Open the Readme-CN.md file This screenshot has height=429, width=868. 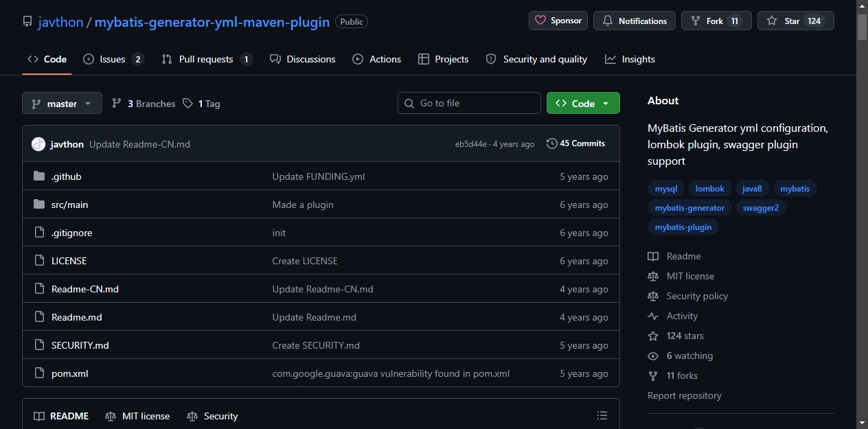coord(85,289)
